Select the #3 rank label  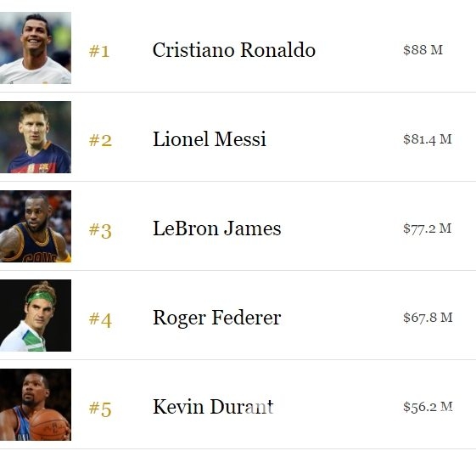click(100, 230)
